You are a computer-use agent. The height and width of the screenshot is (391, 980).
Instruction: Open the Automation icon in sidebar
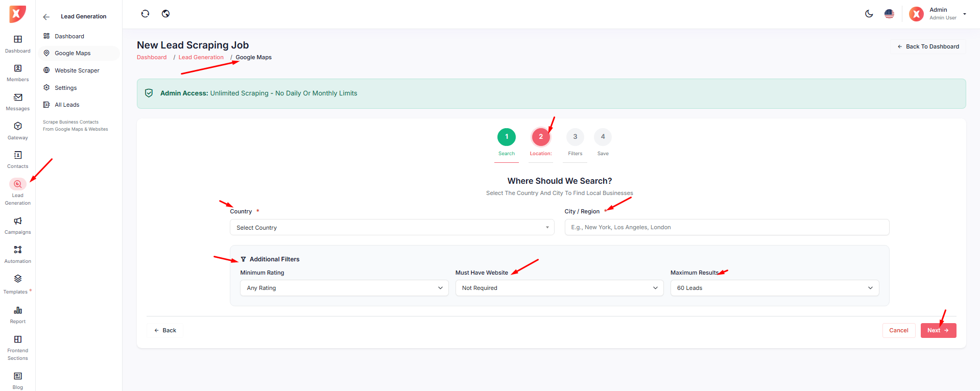pyautogui.click(x=18, y=250)
